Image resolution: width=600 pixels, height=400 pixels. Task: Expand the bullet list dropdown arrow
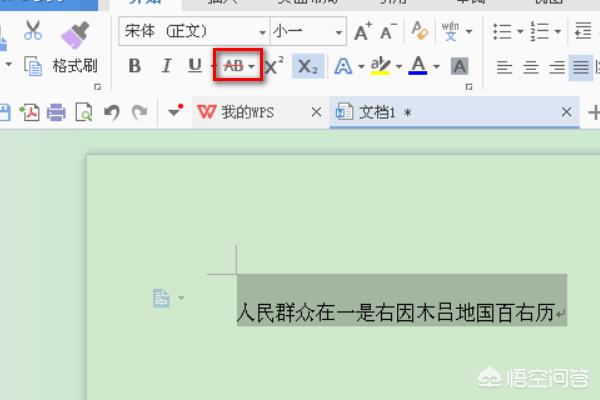[x=520, y=31]
